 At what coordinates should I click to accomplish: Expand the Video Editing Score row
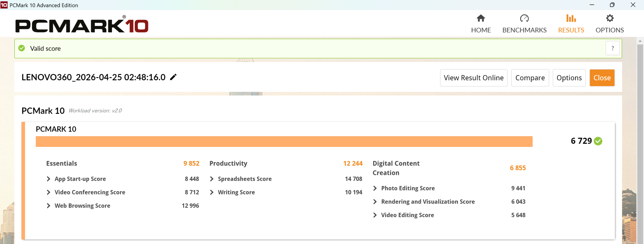click(x=375, y=215)
